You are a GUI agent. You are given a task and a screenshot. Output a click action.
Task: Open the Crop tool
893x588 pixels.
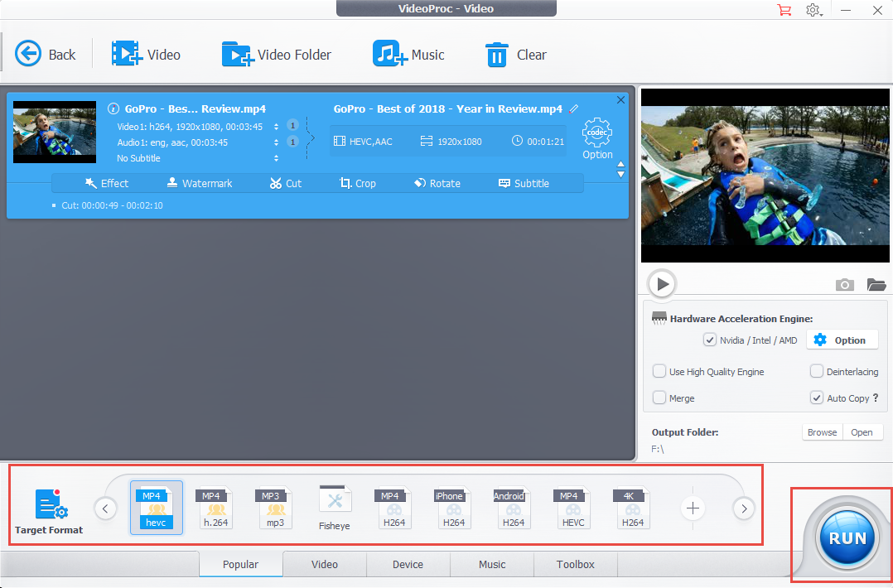point(358,183)
